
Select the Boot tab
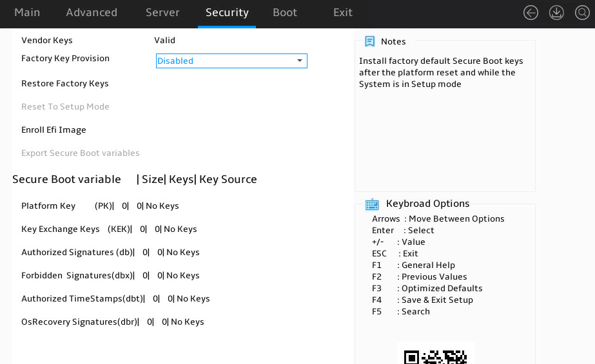(284, 12)
